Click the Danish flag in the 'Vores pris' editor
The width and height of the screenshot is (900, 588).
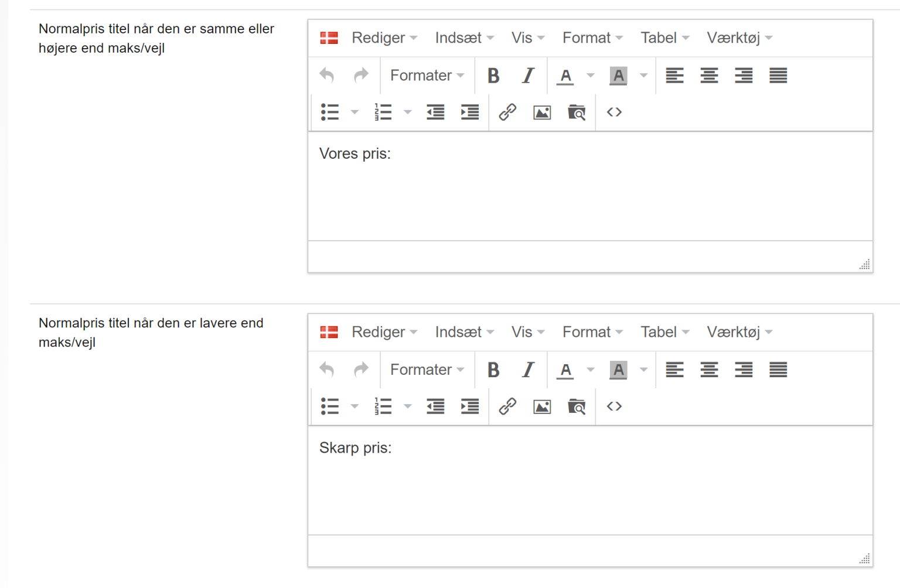click(329, 38)
